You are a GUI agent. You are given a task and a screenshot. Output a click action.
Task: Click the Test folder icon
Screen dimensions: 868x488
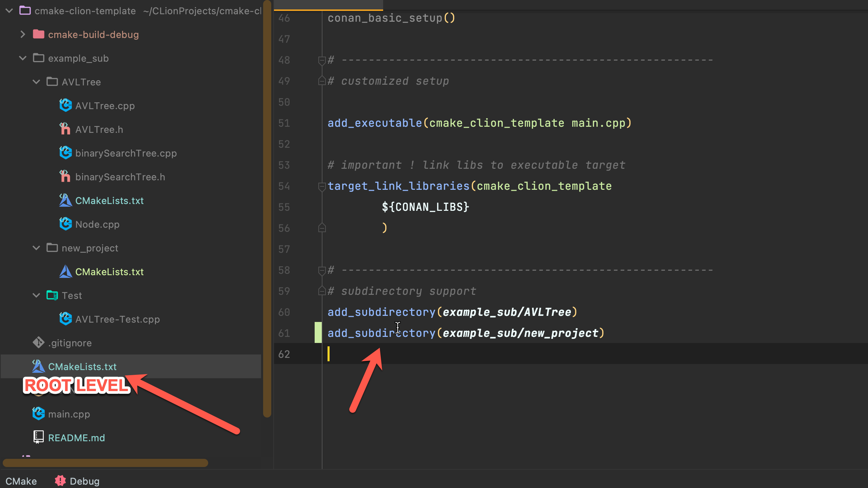pyautogui.click(x=52, y=295)
